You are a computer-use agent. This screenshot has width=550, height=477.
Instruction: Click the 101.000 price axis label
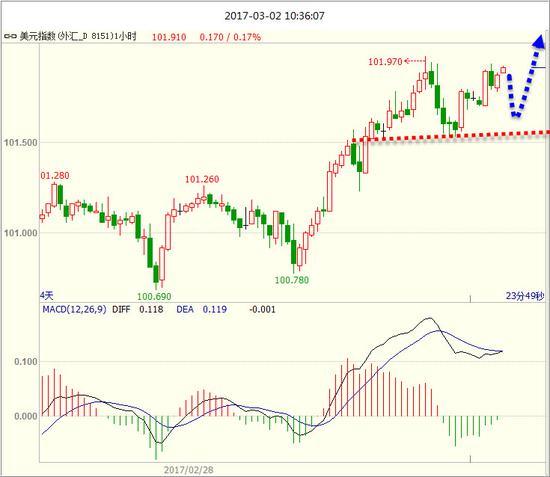20,233
